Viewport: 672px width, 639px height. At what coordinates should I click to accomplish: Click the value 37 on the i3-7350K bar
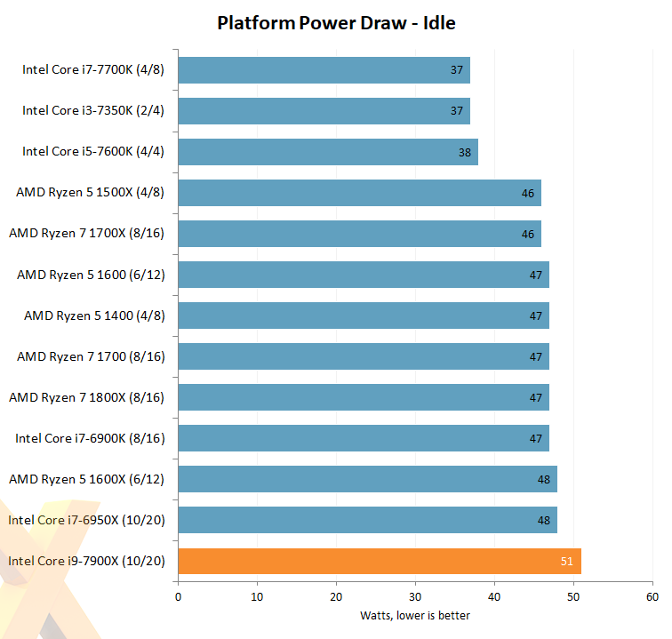pos(456,111)
